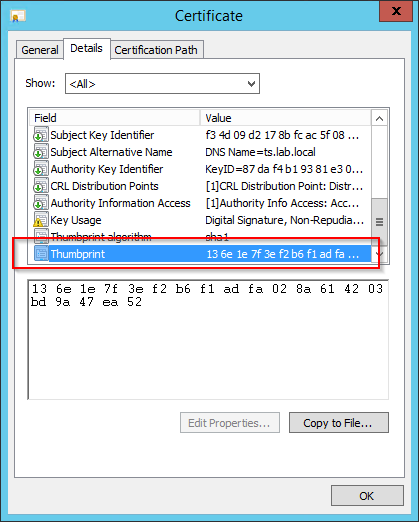Click the CRL Distribution Points icon
419x522 pixels.
pos(41,186)
